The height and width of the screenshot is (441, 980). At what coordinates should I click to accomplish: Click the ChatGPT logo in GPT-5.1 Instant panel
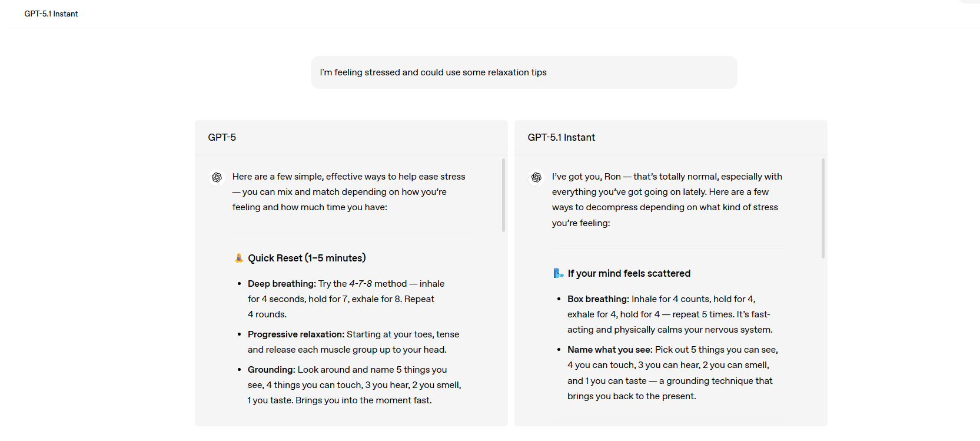pyautogui.click(x=536, y=177)
